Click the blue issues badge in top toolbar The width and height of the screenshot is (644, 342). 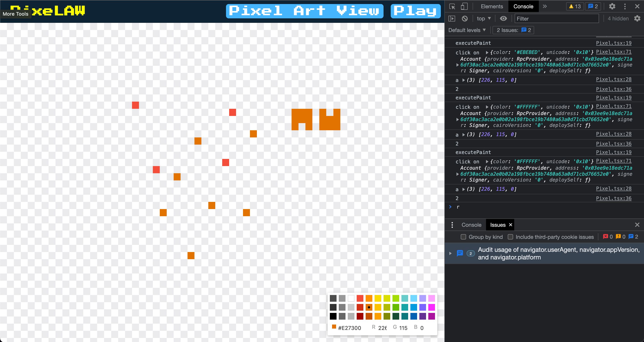tap(593, 6)
